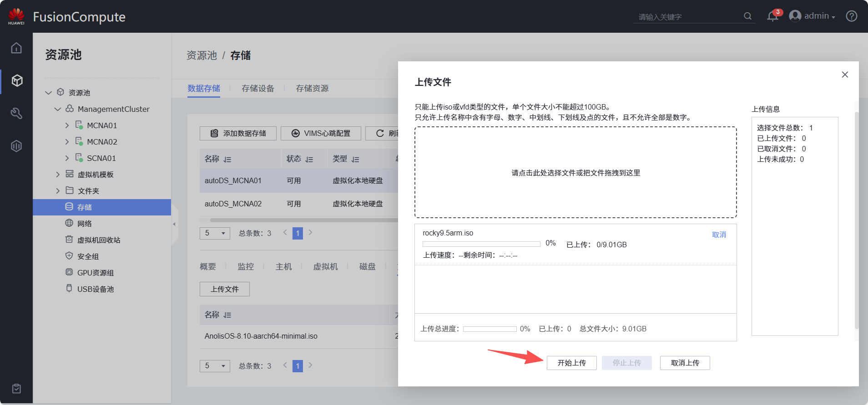The image size is (868, 405).
Task: Collapse the 资源池 root tree node
Action: point(49,93)
